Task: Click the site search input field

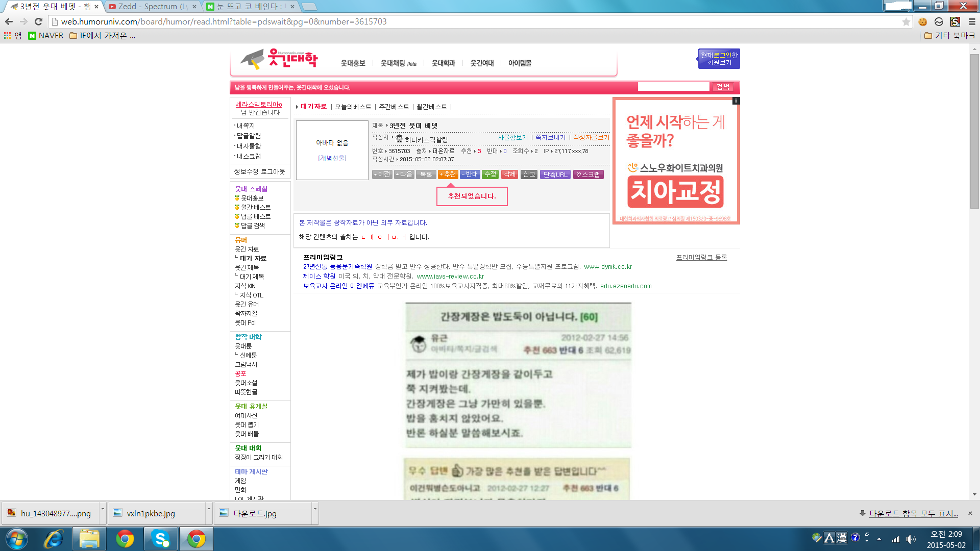Action: coord(673,87)
